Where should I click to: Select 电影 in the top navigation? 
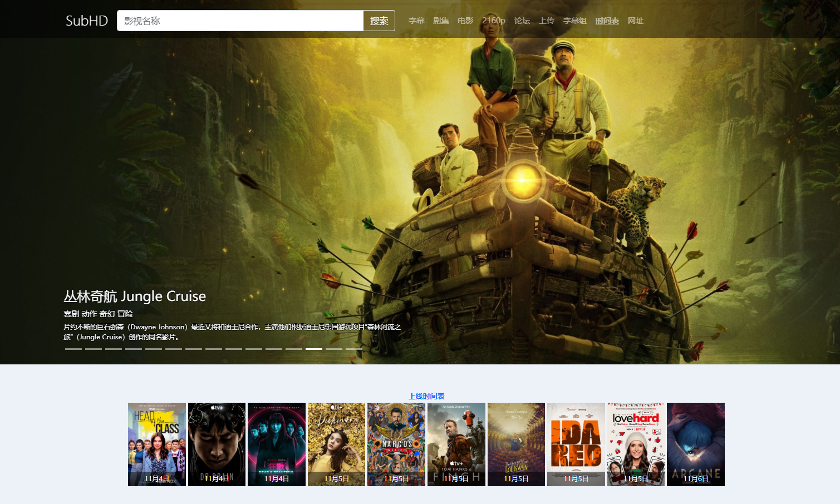(x=465, y=21)
